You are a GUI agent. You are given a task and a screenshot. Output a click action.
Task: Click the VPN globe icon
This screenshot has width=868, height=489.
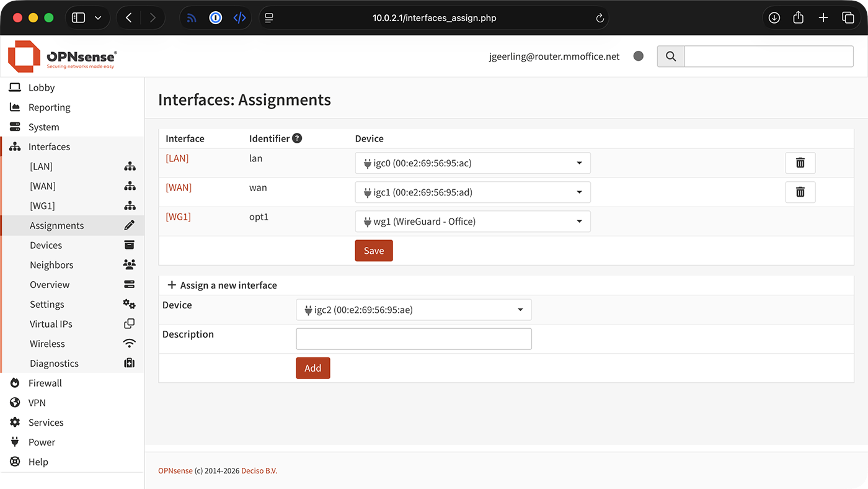(x=15, y=403)
